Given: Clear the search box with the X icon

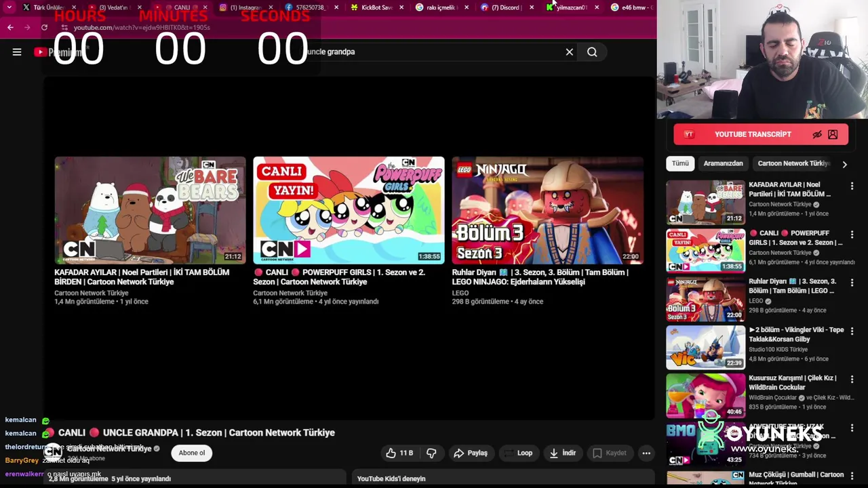Looking at the screenshot, I should pos(570,52).
